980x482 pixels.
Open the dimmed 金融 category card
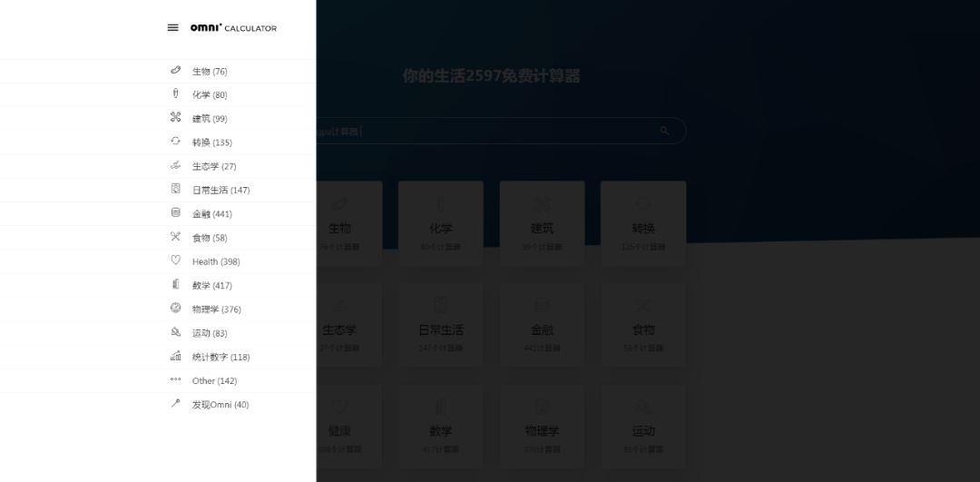542,324
